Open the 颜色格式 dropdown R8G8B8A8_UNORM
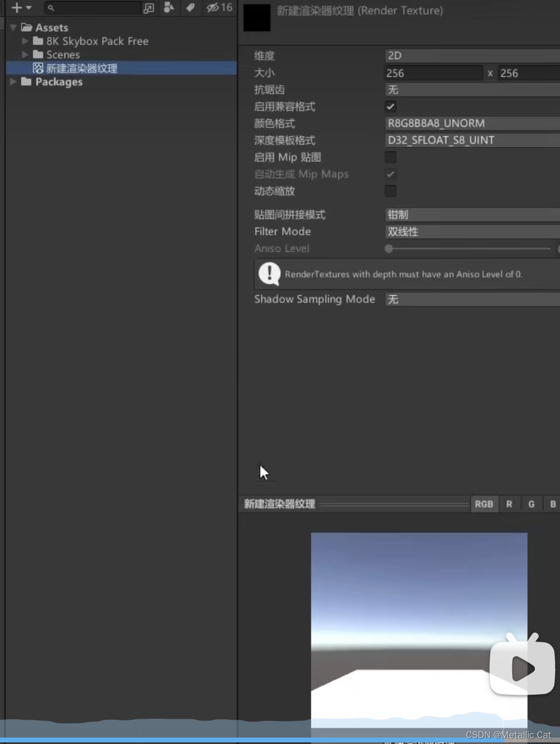560x744 pixels. click(x=472, y=123)
